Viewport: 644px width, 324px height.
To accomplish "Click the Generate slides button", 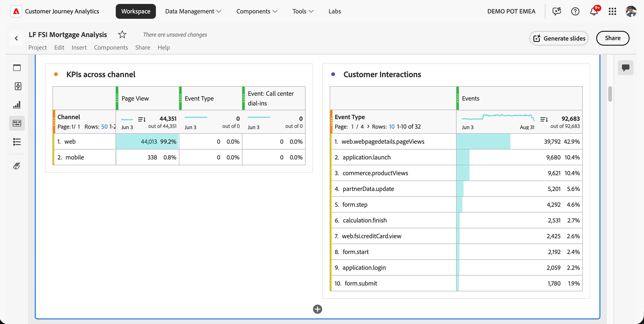I will [559, 38].
